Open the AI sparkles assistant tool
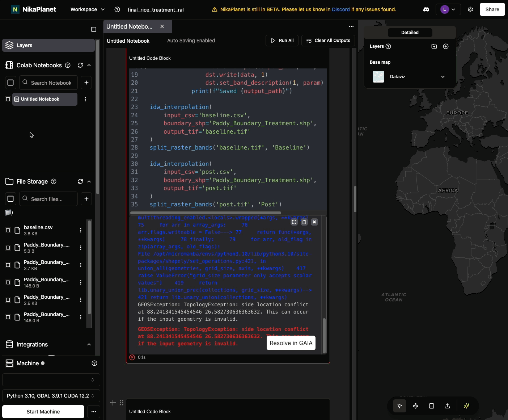The width and height of the screenshot is (508, 420). click(466, 406)
